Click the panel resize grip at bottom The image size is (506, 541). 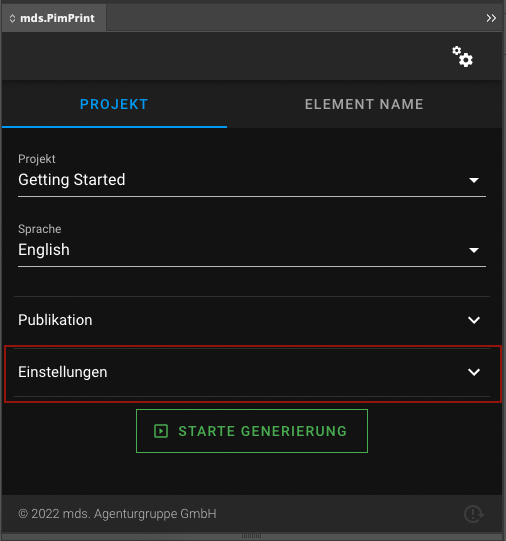(251, 536)
